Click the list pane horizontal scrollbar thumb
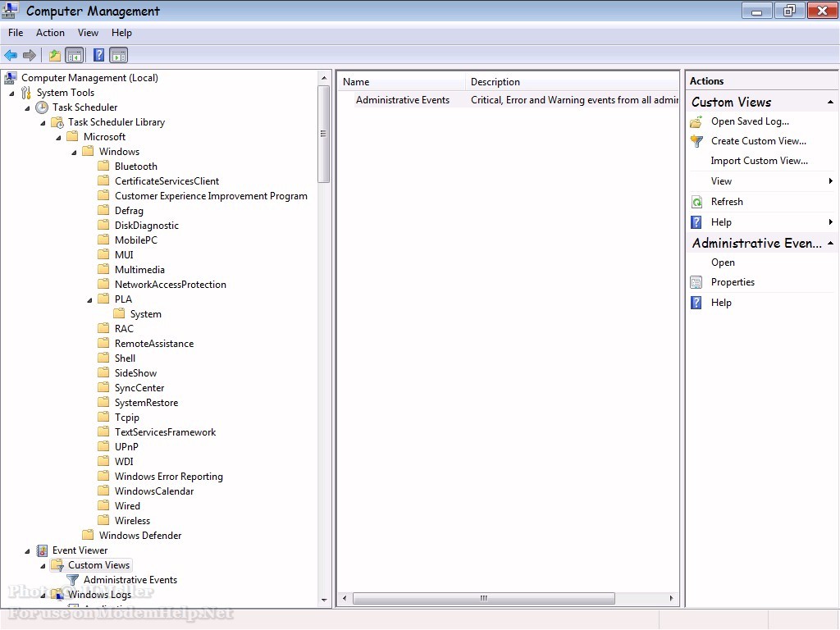This screenshot has width=840, height=630. coord(484,598)
